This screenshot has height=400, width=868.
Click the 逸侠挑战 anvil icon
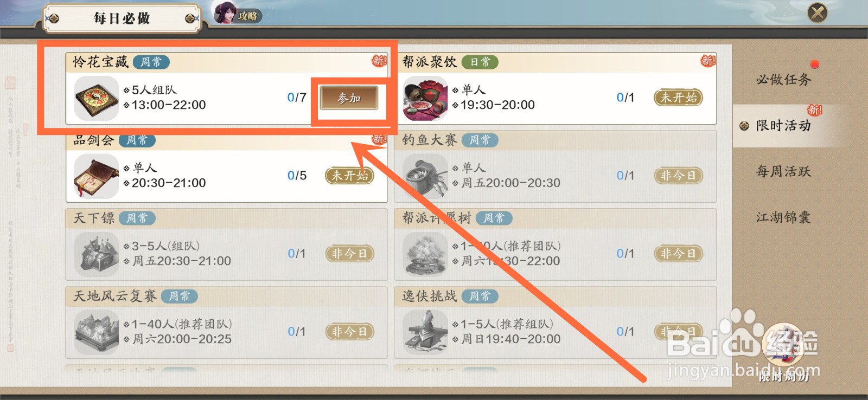[x=425, y=332]
